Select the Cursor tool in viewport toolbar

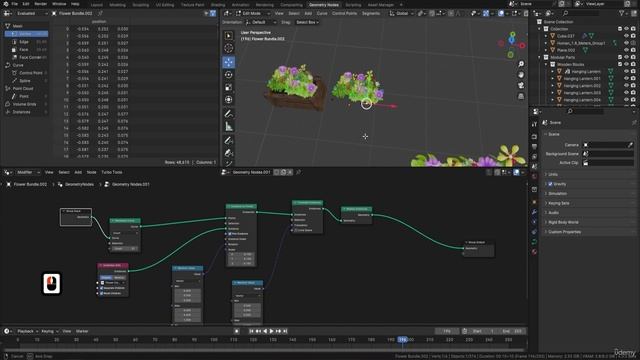point(229,48)
